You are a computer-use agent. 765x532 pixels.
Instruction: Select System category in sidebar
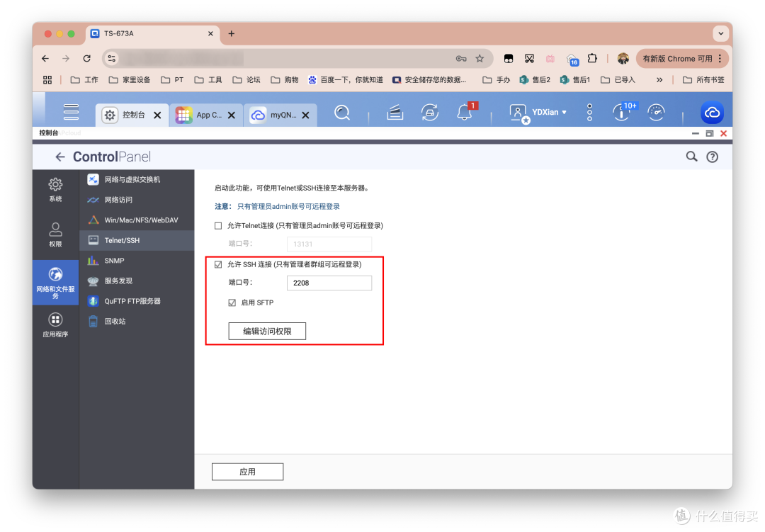(x=55, y=189)
